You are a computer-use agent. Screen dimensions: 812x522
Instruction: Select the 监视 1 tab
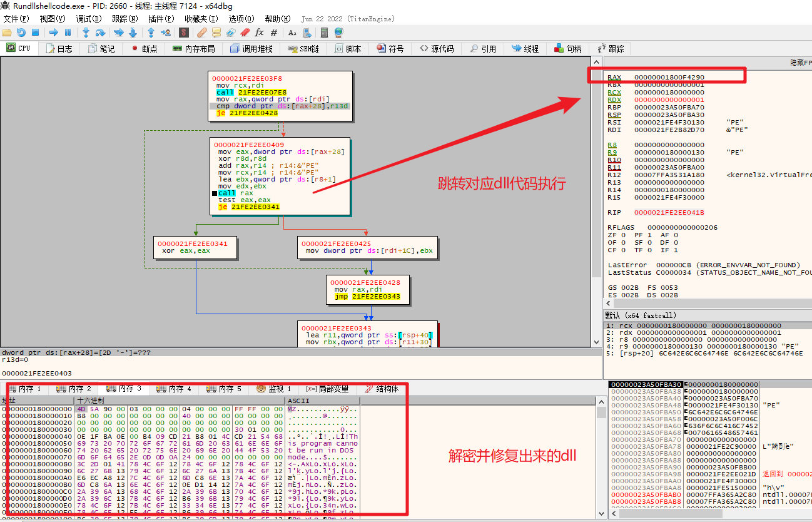274,389
